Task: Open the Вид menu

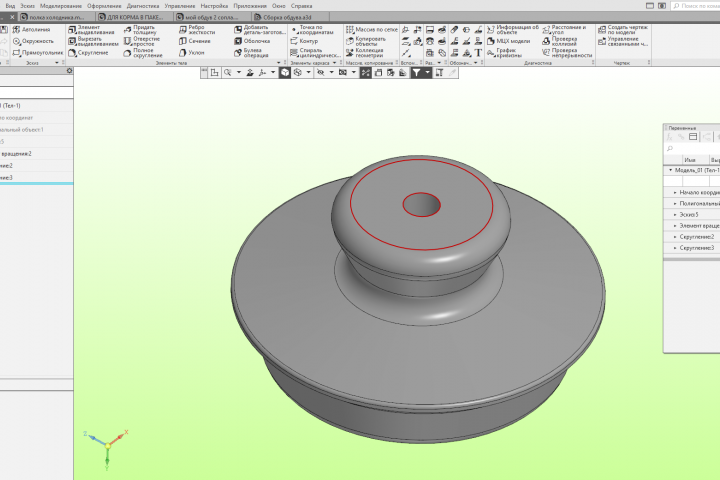Action: (x=10, y=6)
